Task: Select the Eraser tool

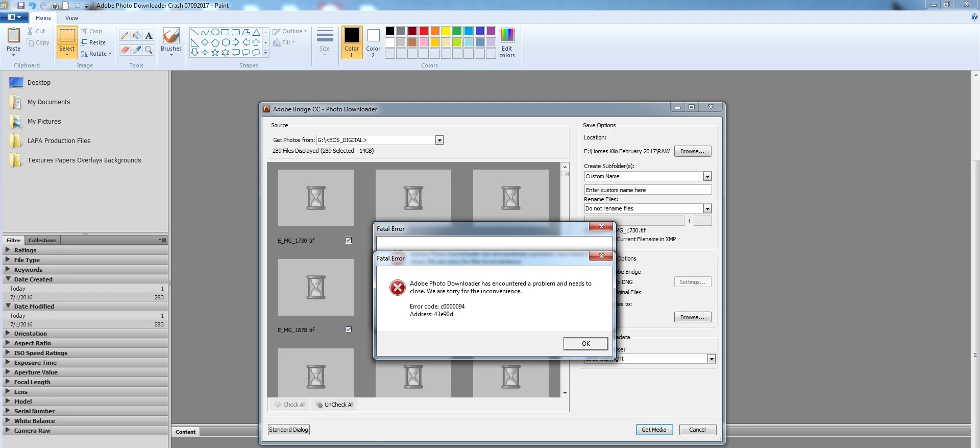Action: [125, 50]
